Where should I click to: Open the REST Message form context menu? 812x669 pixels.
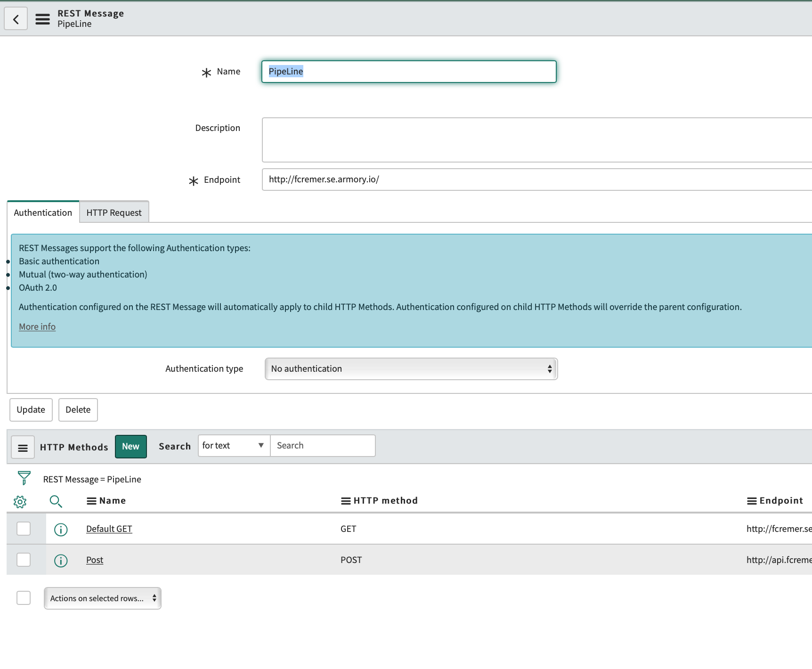[x=42, y=19]
